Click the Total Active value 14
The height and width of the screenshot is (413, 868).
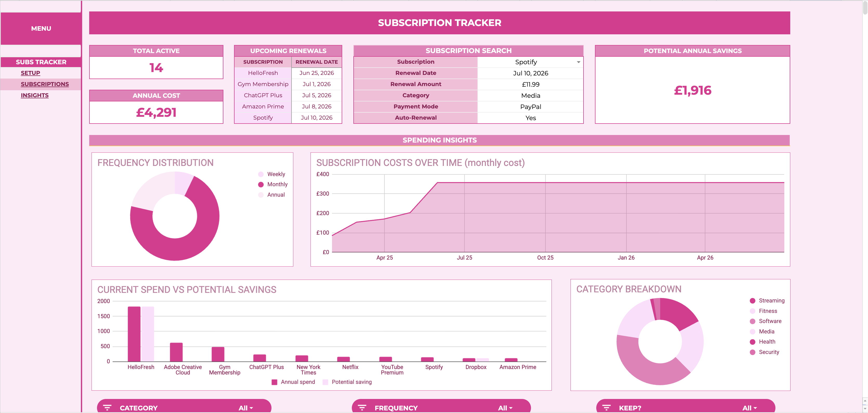(x=156, y=68)
